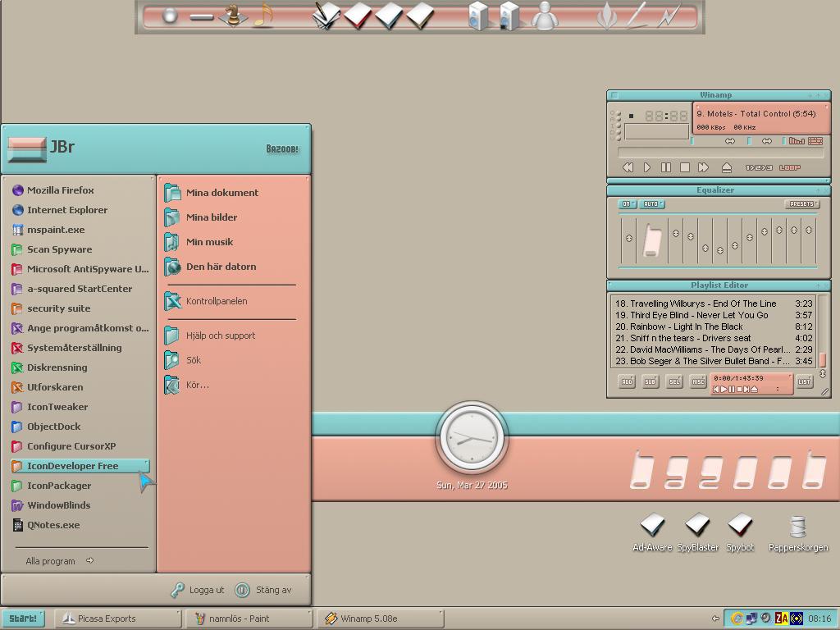Click the Winamp eject button

[727, 167]
